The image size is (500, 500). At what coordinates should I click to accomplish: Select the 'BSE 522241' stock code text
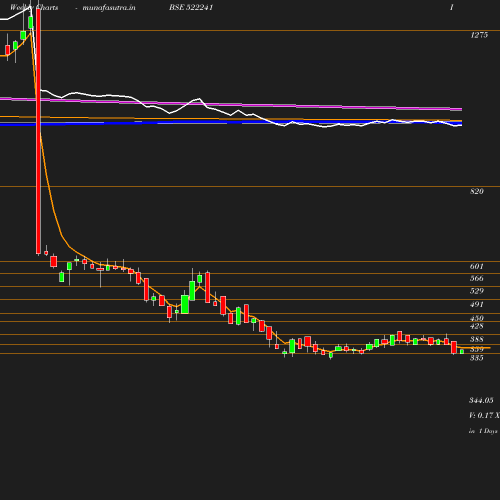tap(191, 7)
